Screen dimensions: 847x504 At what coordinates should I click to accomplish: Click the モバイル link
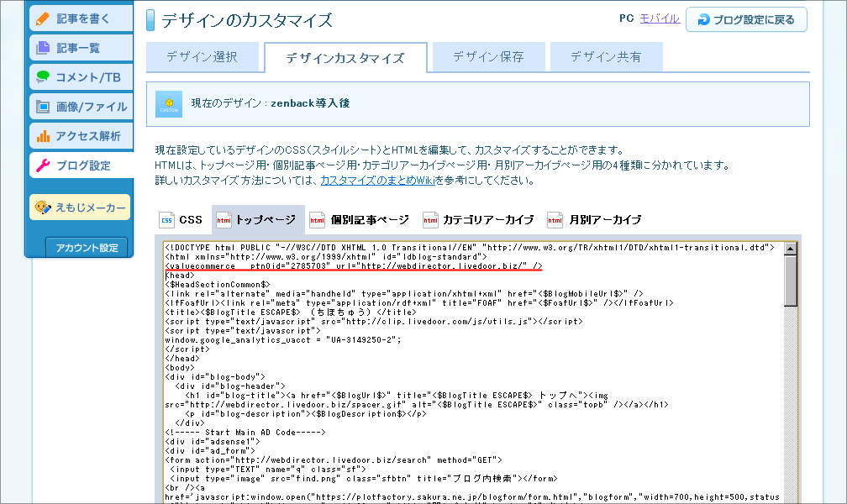coord(660,18)
